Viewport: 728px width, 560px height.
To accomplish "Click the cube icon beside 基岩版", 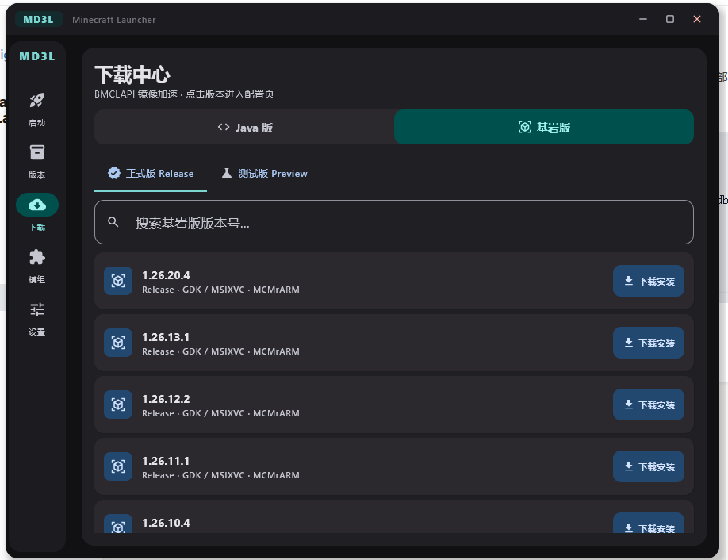I will point(525,127).
